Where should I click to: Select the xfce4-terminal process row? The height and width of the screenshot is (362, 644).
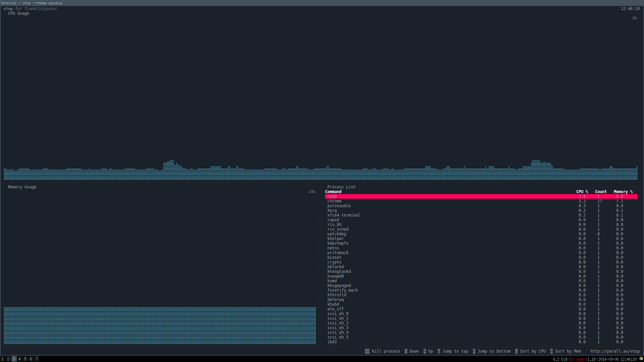pos(343,215)
